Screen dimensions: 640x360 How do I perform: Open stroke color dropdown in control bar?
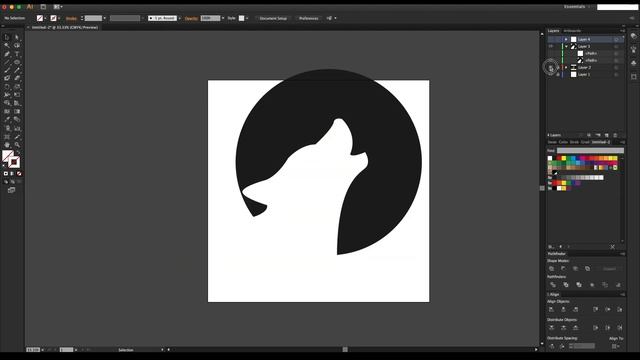point(59,18)
